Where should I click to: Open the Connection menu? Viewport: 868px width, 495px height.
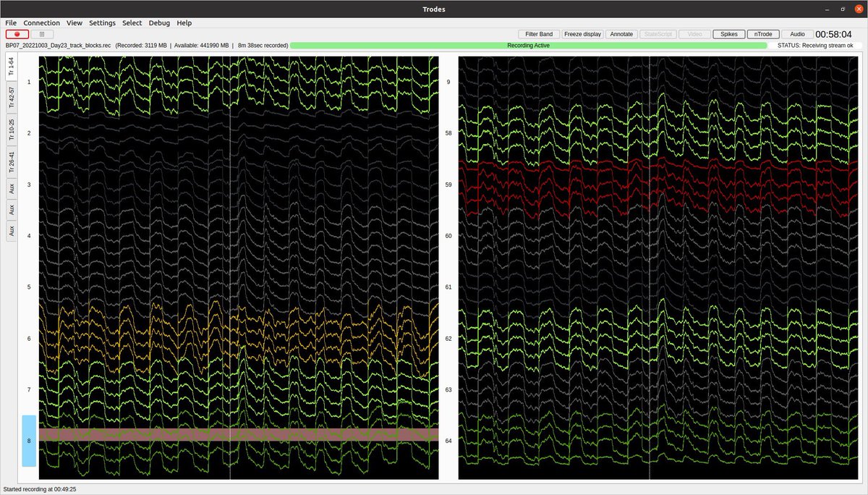pyautogui.click(x=41, y=22)
